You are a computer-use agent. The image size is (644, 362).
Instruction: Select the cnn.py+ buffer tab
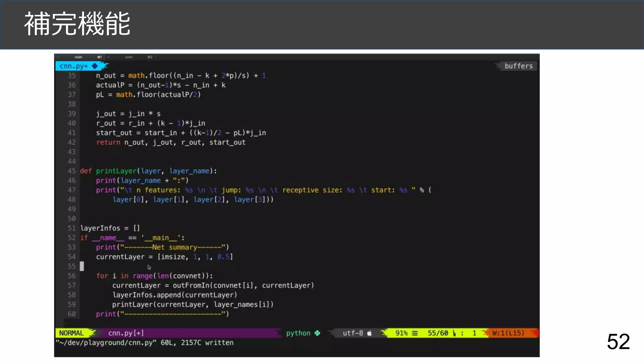[74, 66]
